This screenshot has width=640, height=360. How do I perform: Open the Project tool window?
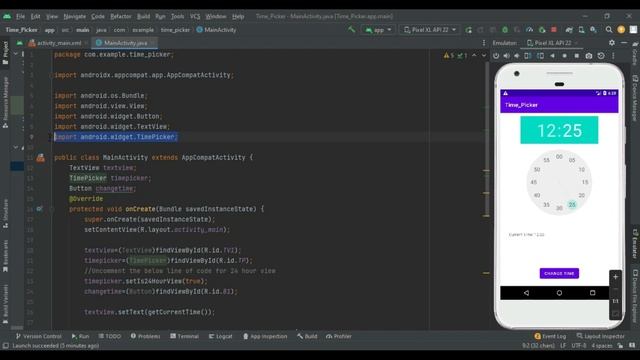tap(5, 53)
